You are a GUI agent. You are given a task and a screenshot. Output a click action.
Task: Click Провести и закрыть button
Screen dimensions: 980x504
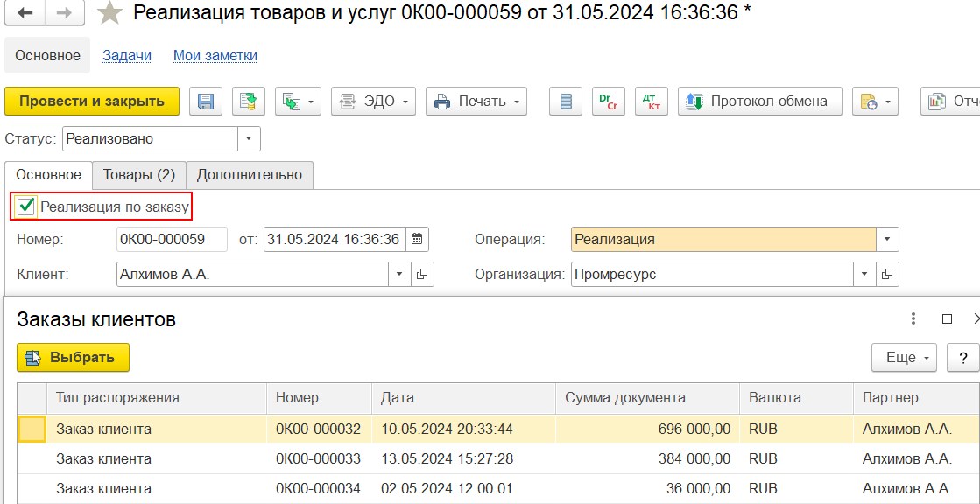[x=92, y=101]
